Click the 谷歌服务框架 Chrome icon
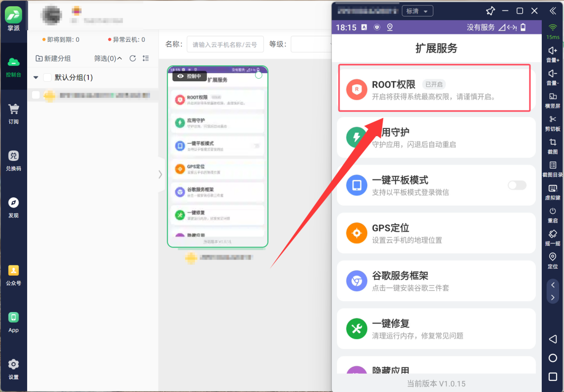This screenshot has height=392, width=564. tap(356, 281)
